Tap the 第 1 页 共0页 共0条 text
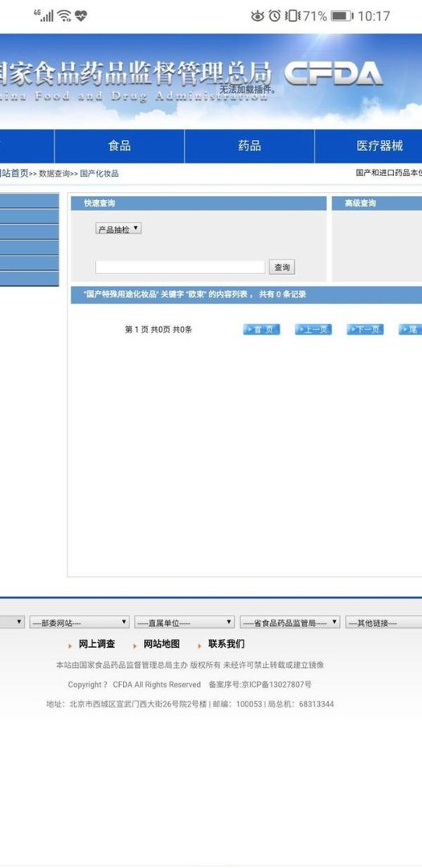Screen dimensions: 422x868 158,330
